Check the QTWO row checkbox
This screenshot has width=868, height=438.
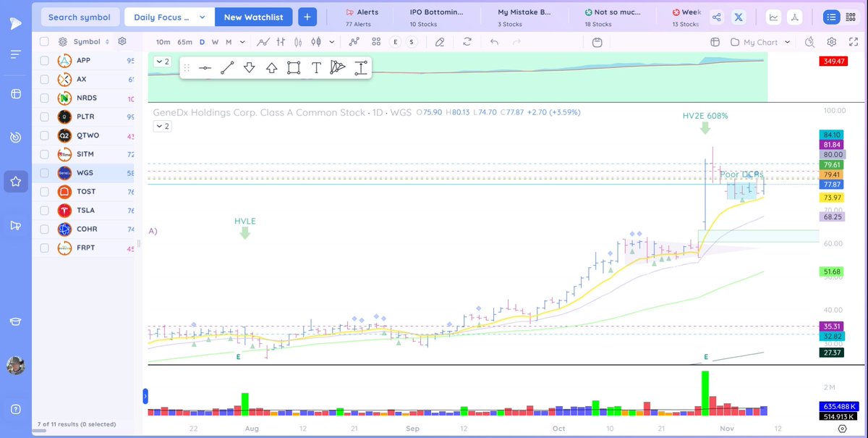pos(45,135)
